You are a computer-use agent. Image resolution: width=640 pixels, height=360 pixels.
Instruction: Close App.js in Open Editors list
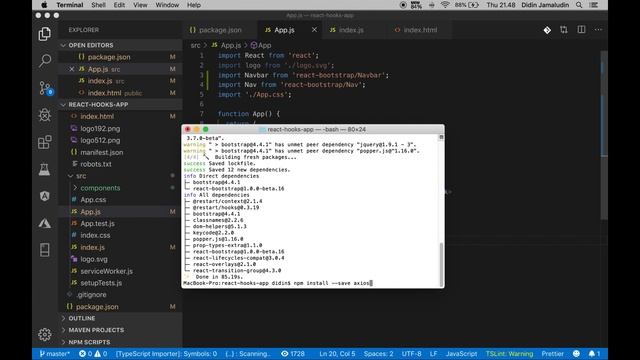72,69
